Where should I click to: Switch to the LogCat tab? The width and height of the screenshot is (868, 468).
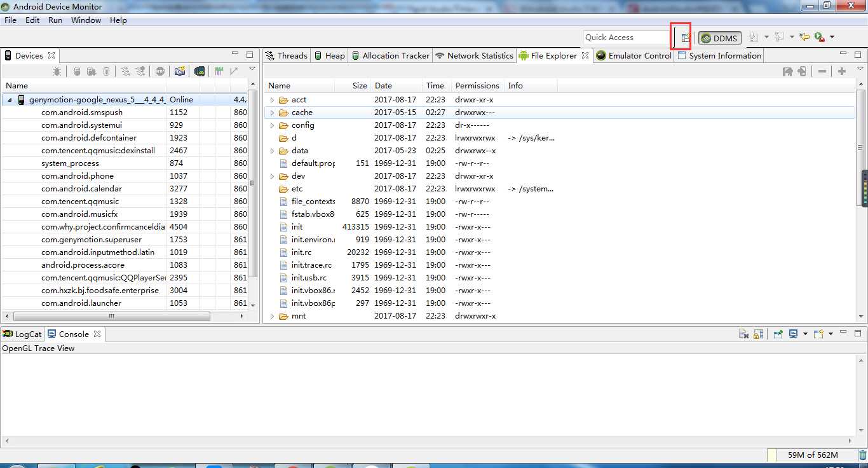point(22,334)
